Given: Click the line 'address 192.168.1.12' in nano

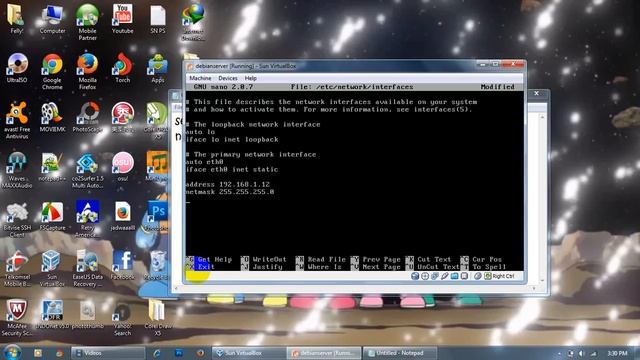Looking at the screenshot, I should pyautogui.click(x=228, y=184).
